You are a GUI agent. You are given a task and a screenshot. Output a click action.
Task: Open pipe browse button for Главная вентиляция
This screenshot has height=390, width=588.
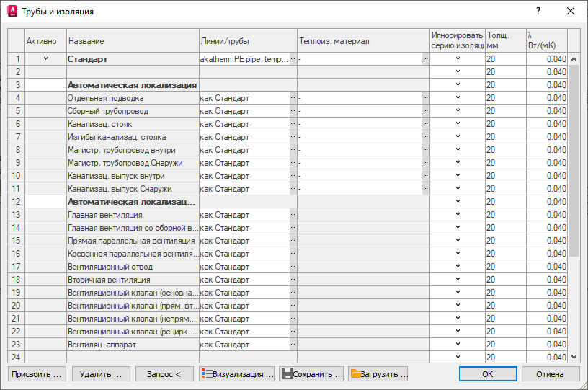[x=293, y=215]
